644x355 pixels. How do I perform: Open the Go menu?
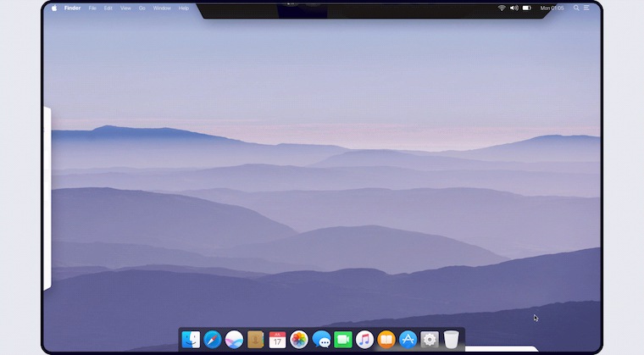pos(142,8)
